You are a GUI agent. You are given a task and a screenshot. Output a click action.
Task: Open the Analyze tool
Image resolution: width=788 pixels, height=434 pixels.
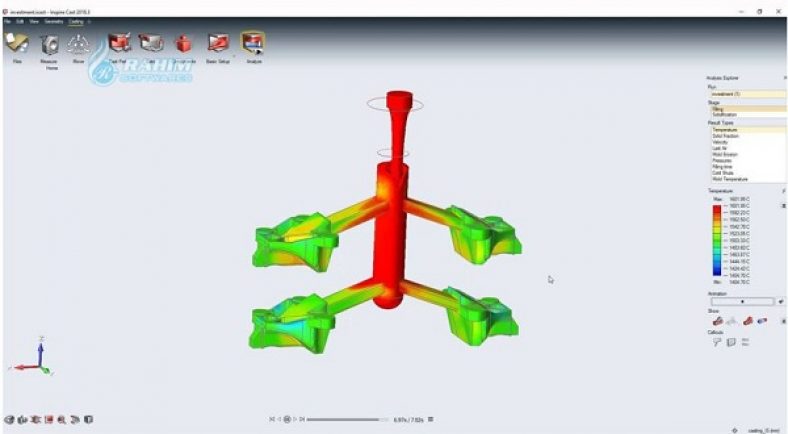(253, 43)
